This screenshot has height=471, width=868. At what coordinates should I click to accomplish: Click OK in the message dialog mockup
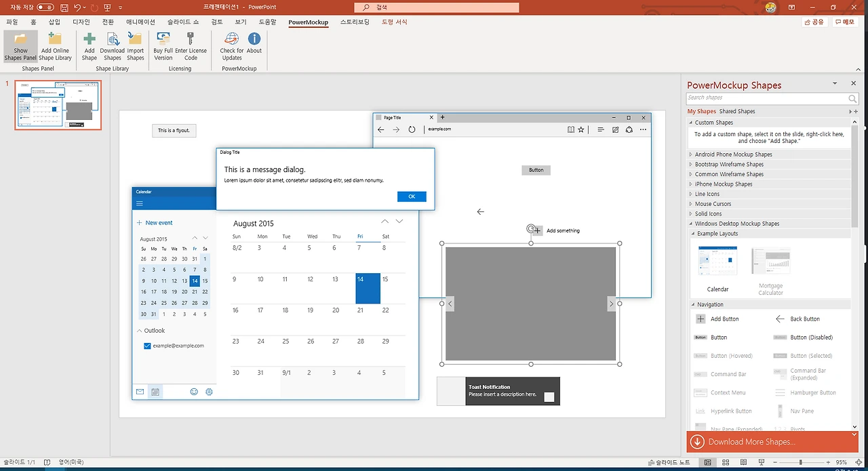412,197
